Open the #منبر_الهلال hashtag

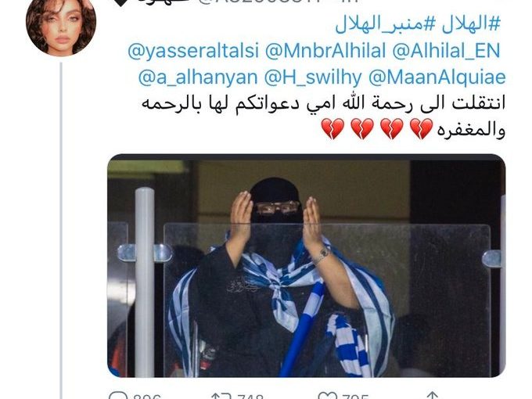tap(385, 24)
